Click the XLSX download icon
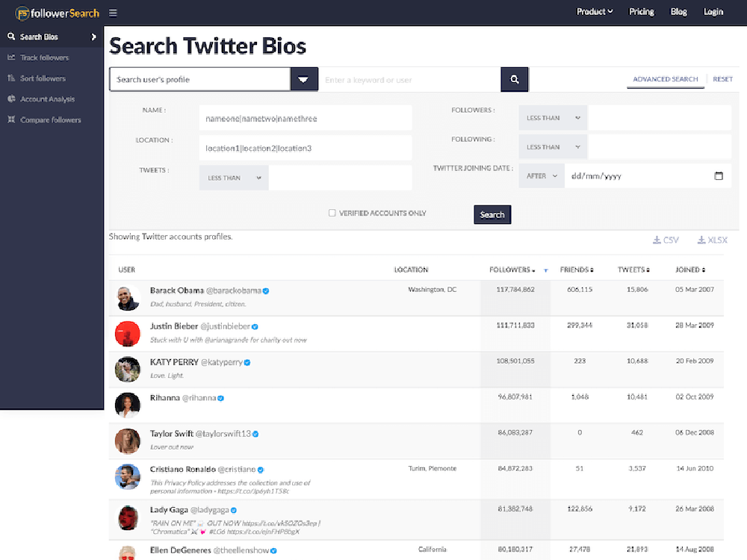 click(x=701, y=240)
